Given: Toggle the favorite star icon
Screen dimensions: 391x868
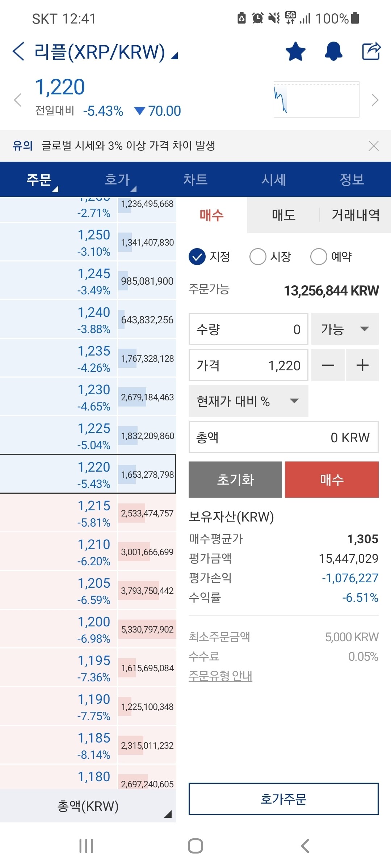Looking at the screenshot, I should [x=295, y=51].
